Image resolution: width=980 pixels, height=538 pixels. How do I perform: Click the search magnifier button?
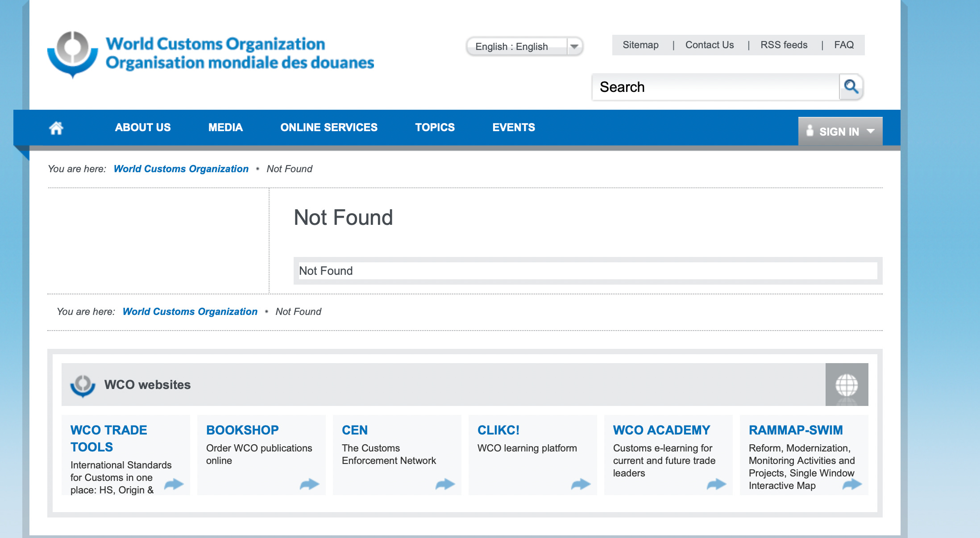[x=851, y=87]
